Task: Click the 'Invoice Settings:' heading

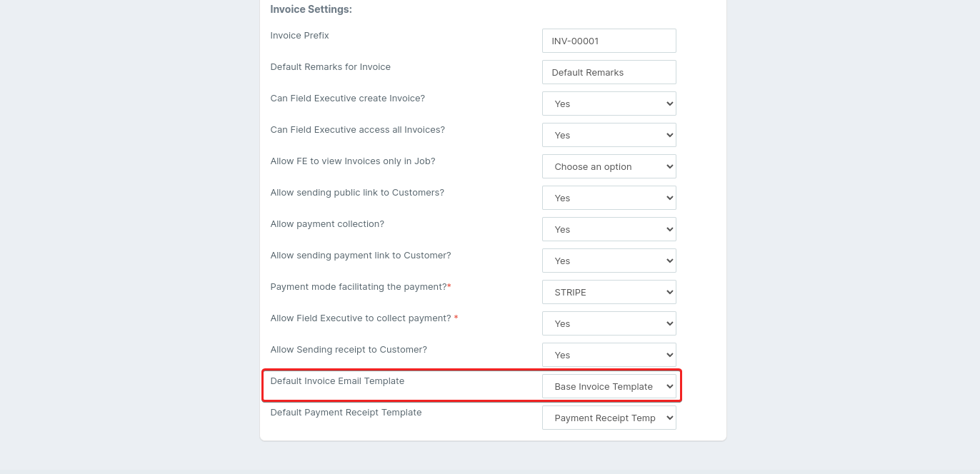Action: pyautogui.click(x=311, y=9)
